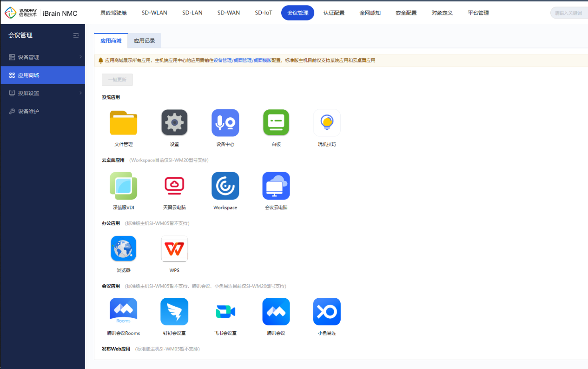Click the 一键更新 button
Image resolution: width=588 pixels, height=369 pixels.
[117, 80]
